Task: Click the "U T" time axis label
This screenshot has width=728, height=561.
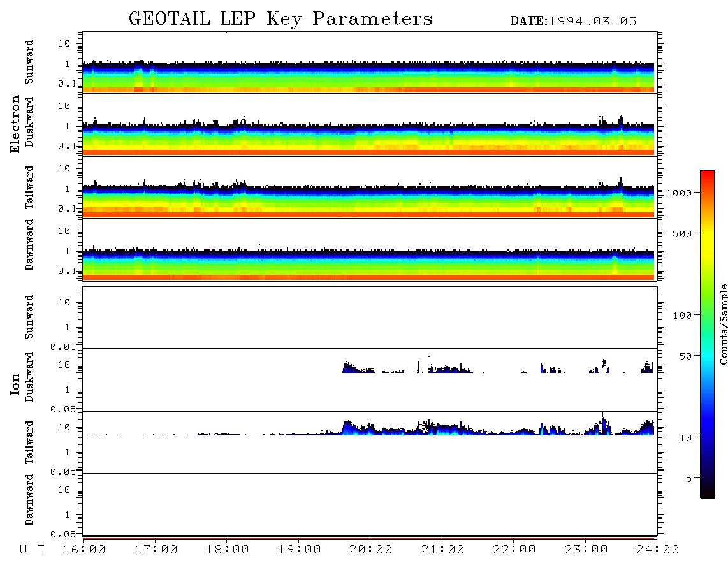Action: [32, 550]
